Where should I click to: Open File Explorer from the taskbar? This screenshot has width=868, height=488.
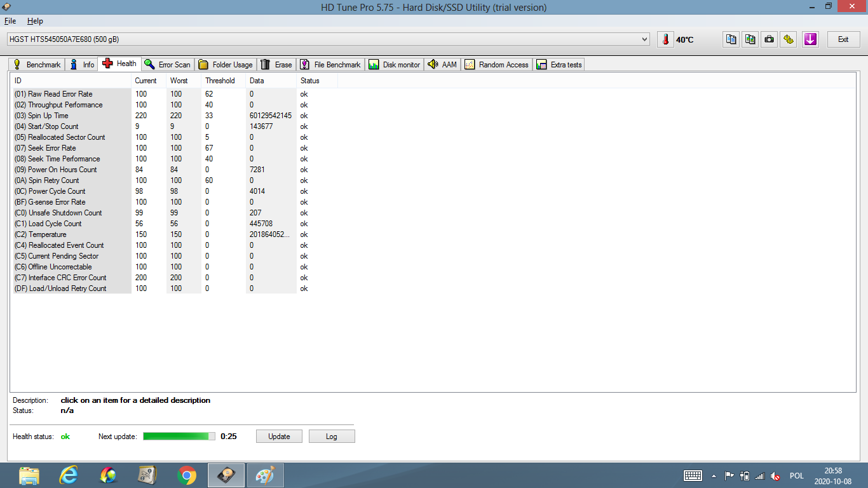click(29, 475)
